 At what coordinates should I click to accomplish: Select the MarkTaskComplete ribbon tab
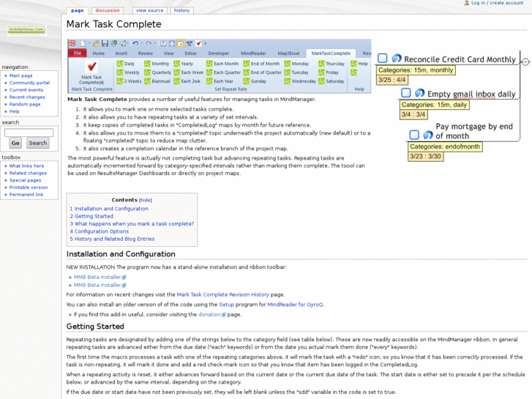point(331,53)
